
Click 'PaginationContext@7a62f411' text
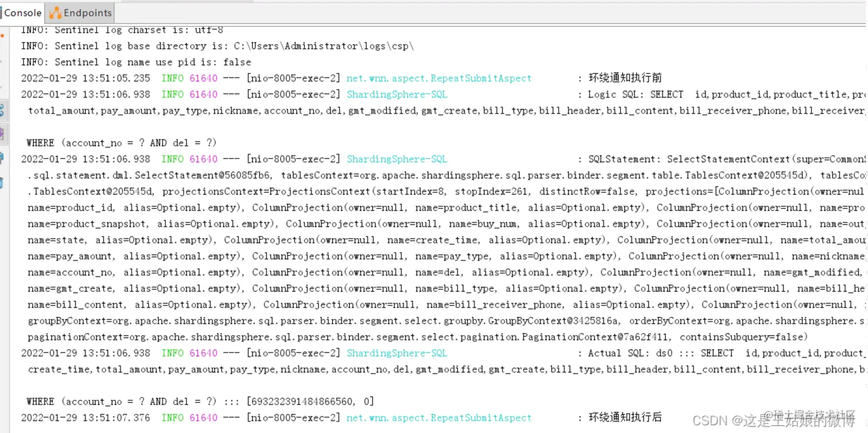pos(596,337)
